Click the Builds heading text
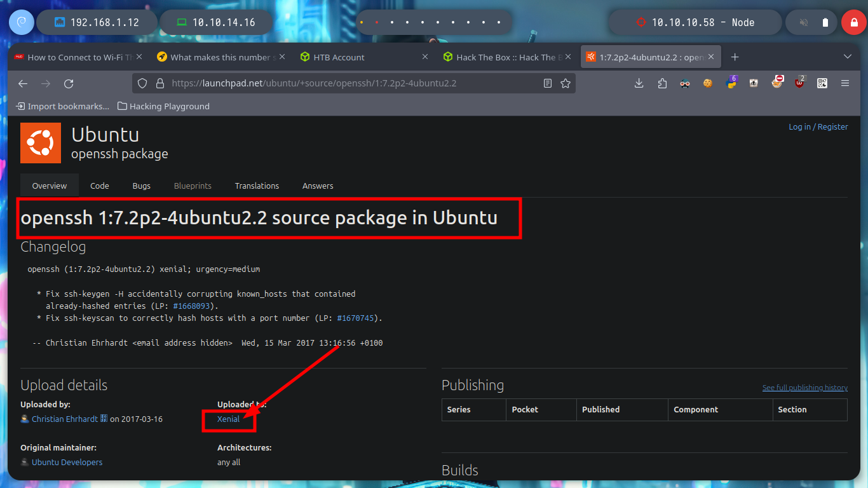 point(459,470)
